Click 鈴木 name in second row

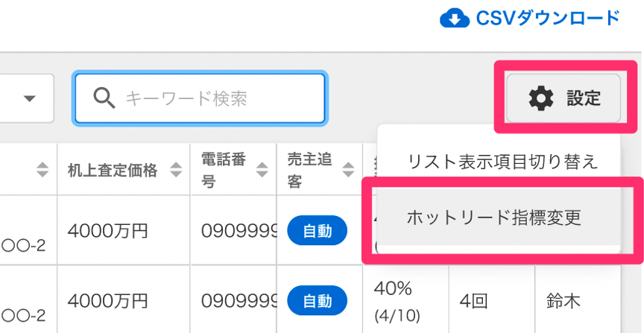[x=562, y=301]
